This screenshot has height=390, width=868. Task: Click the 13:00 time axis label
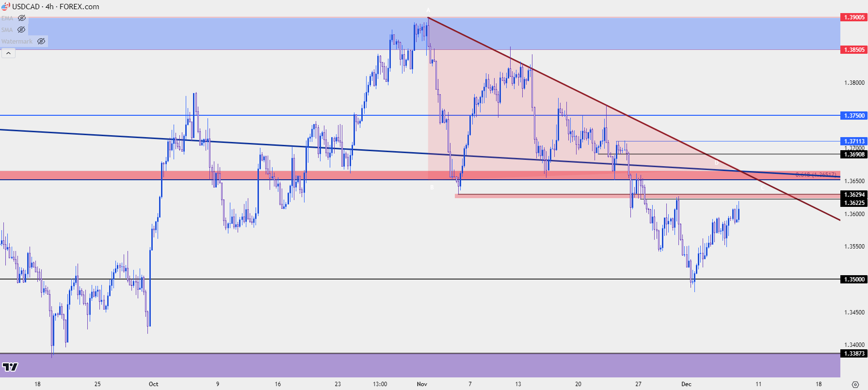pyautogui.click(x=380, y=384)
